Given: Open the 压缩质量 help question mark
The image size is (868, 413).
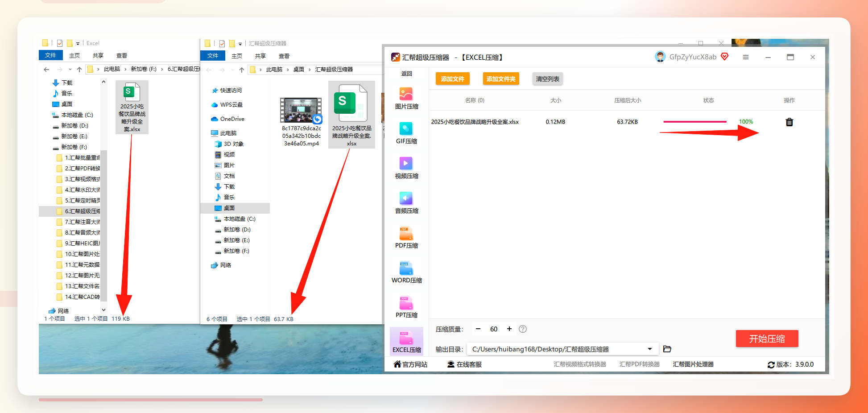Looking at the screenshot, I should pos(523,329).
